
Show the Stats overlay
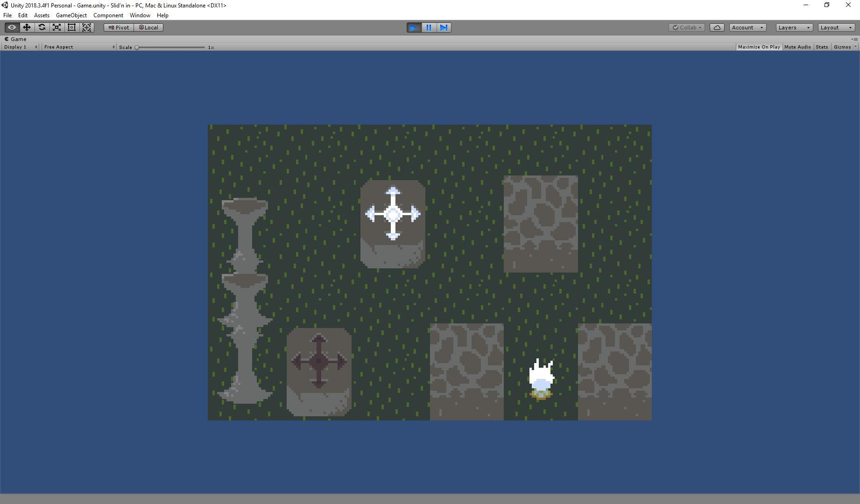click(822, 47)
